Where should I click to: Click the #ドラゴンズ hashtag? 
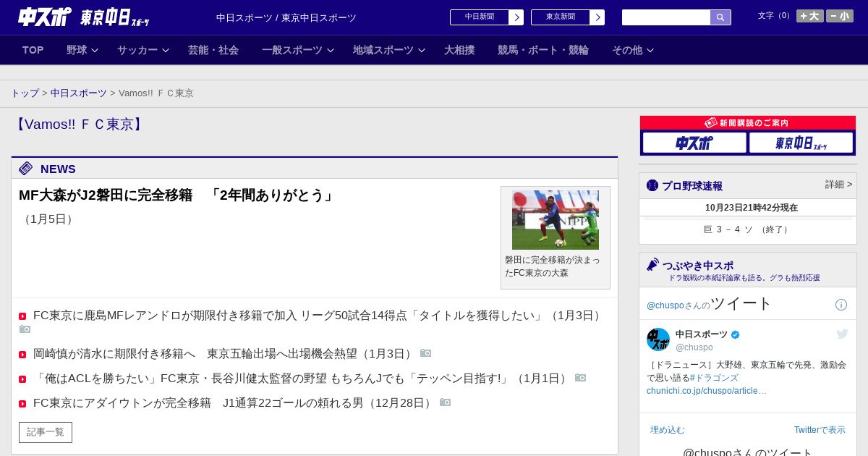[714, 378]
